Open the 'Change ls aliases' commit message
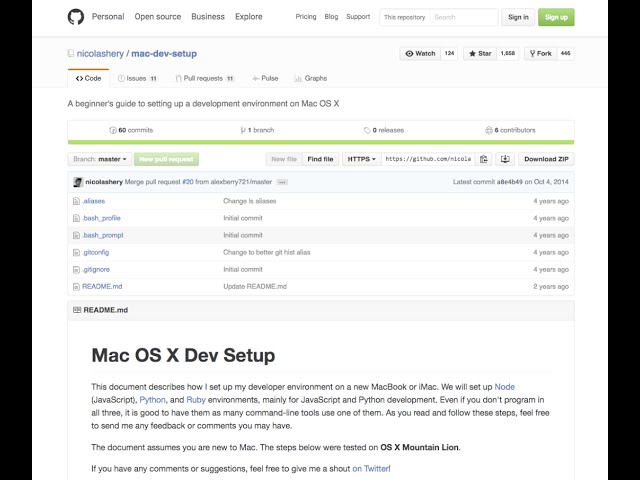640x480 pixels. click(x=250, y=201)
